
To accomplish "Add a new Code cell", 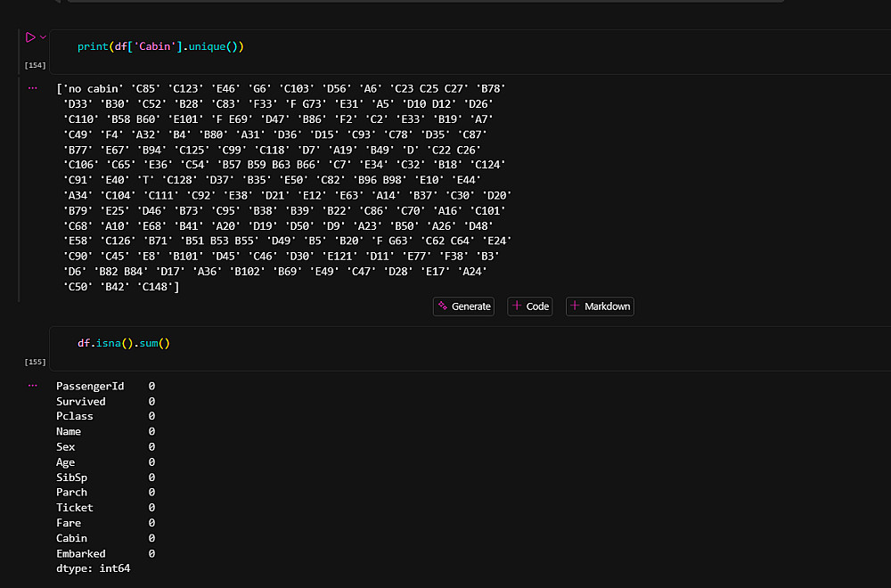I will click(530, 306).
